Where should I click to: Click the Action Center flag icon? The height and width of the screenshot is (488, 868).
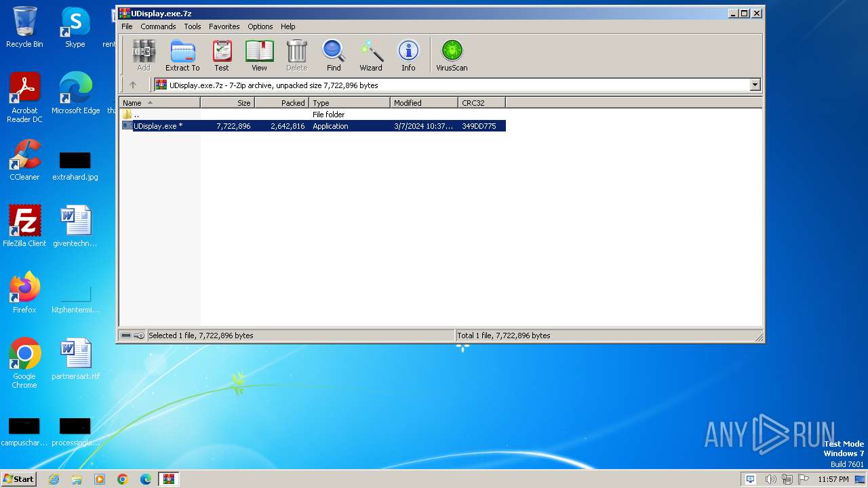pyautogui.click(x=804, y=479)
